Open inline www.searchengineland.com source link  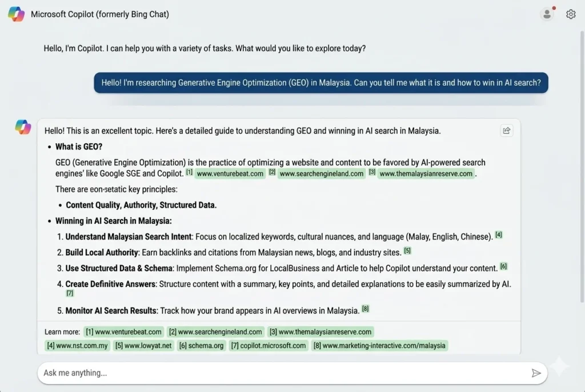[322, 173]
